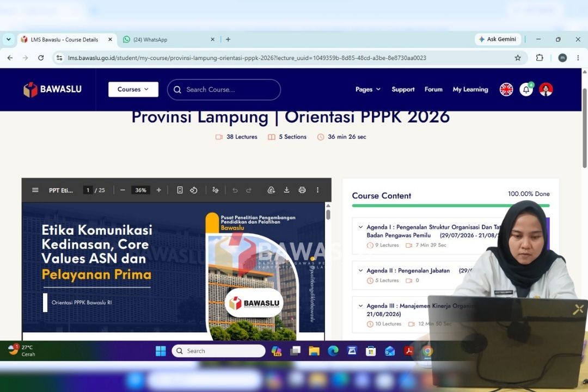Open the Courses dropdown
Viewport: 588px width, 392px height.
coord(133,89)
